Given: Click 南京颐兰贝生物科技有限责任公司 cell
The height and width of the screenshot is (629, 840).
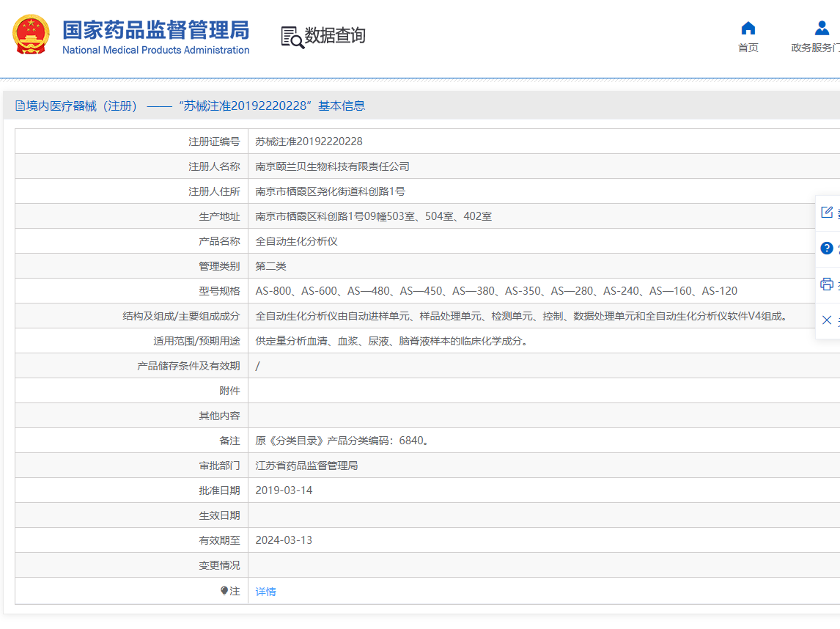Looking at the screenshot, I should tap(332, 166).
